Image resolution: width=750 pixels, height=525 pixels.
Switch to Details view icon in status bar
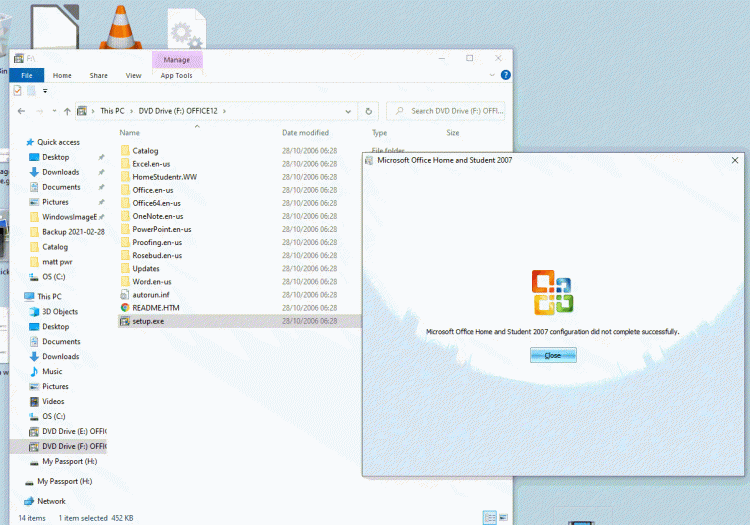[x=490, y=517]
